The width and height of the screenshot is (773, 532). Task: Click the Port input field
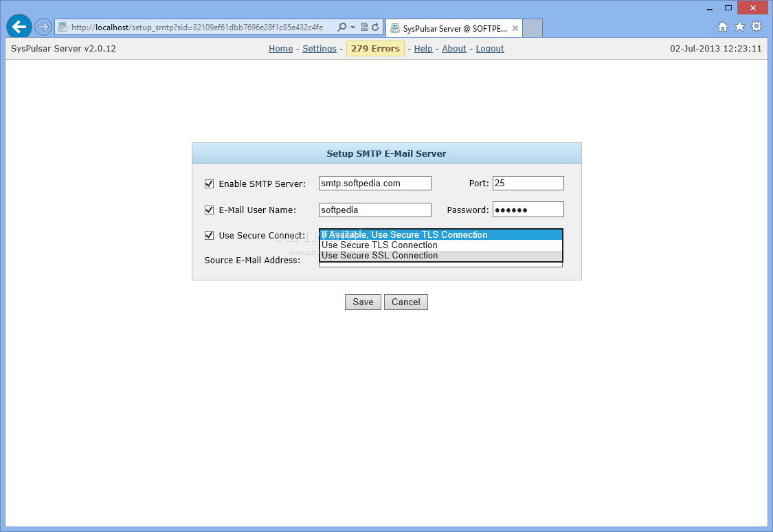(x=528, y=184)
